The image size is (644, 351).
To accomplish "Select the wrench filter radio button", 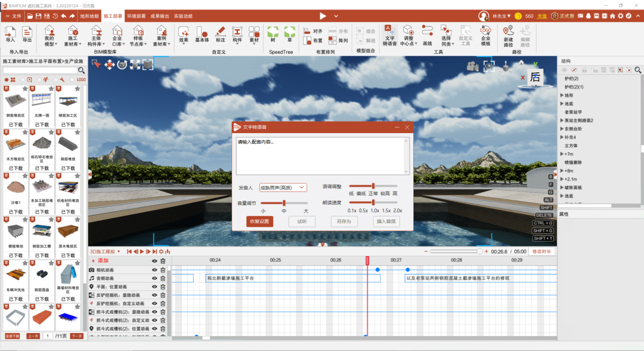I will (55, 80).
